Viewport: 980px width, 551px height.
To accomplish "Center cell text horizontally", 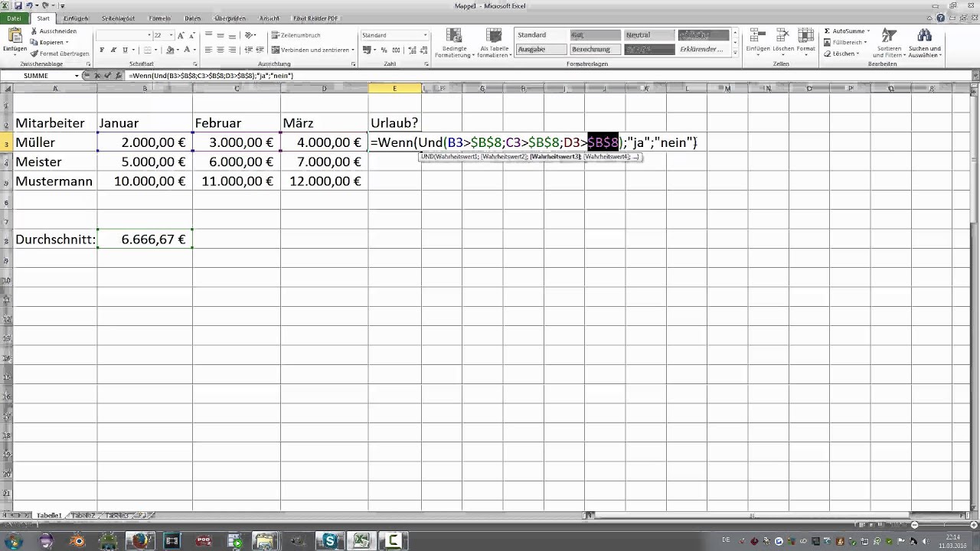I will [220, 50].
